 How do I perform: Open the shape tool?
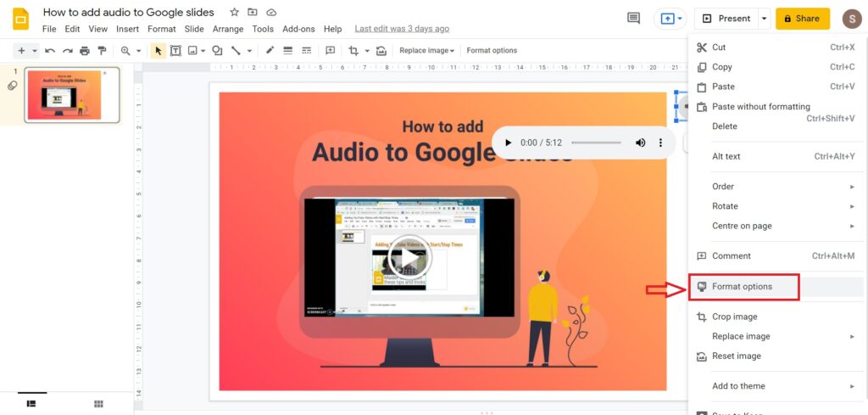click(x=218, y=50)
